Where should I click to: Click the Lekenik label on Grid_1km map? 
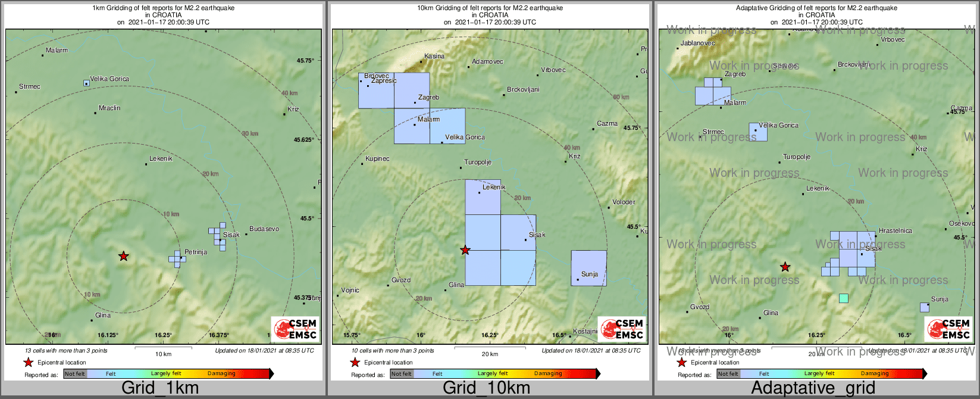pyautogui.click(x=161, y=158)
